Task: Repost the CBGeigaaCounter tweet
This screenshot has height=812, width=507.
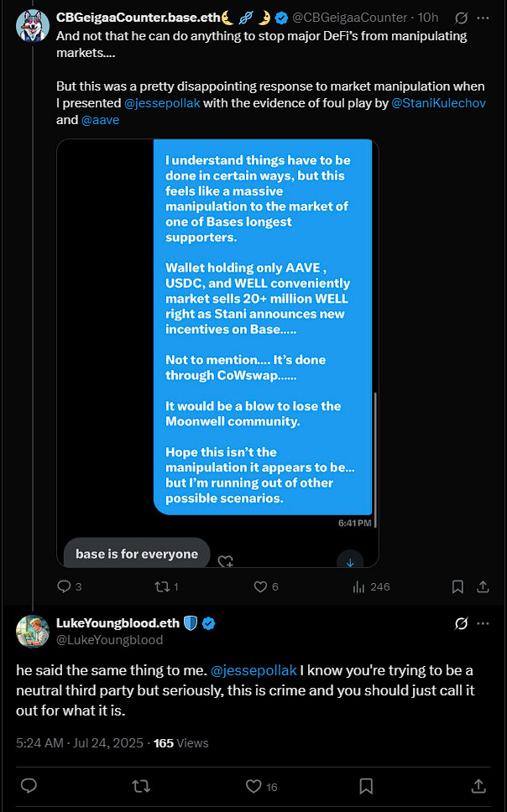Action: tap(163, 586)
